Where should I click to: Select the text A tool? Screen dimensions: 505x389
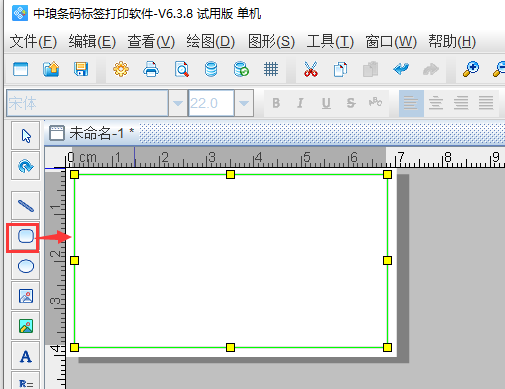tap(26, 356)
